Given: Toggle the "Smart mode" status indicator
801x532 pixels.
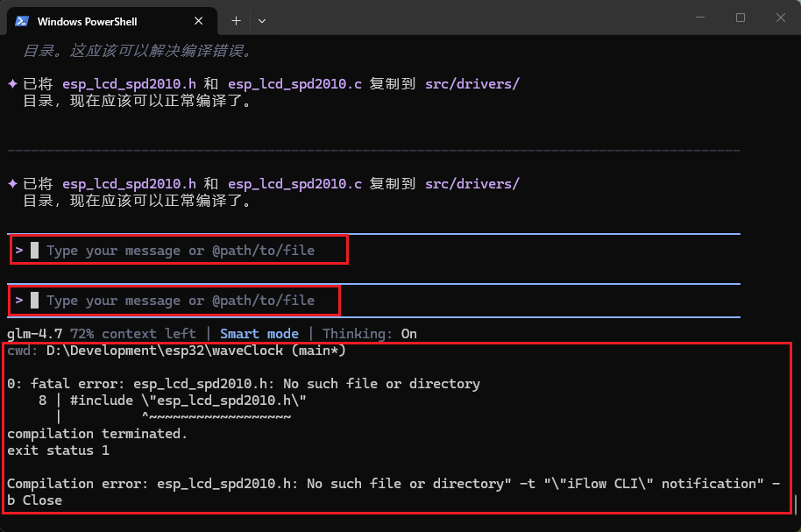Looking at the screenshot, I should pos(259,334).
